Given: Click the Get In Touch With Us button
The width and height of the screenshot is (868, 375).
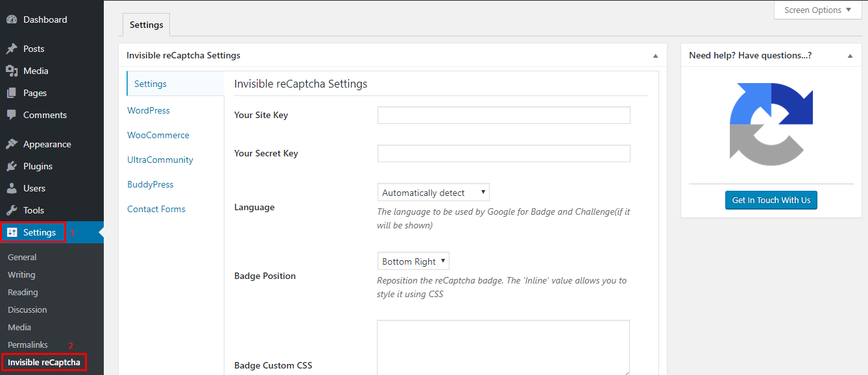Looking at the screenshot, I should pos(771,200).
